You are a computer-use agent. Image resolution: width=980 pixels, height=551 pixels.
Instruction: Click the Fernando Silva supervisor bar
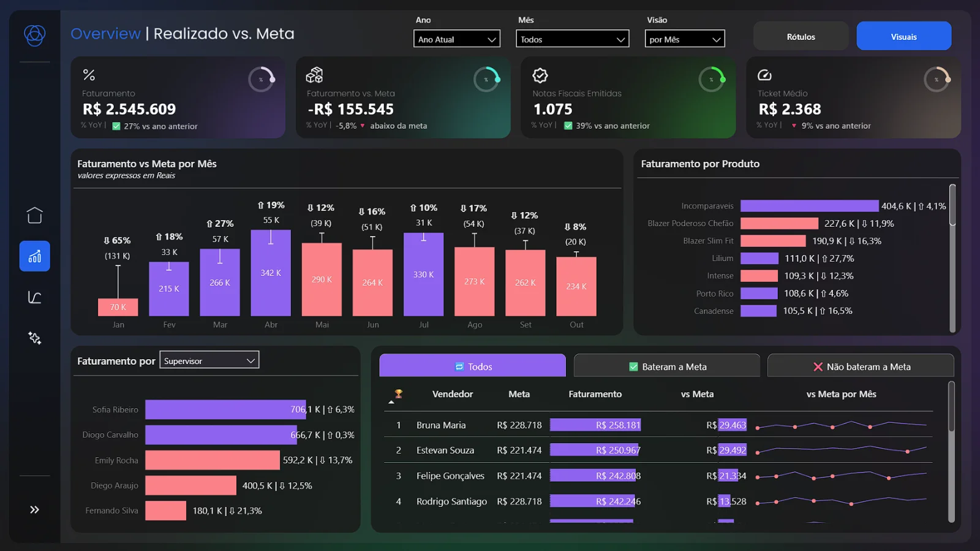click(165, 511)
